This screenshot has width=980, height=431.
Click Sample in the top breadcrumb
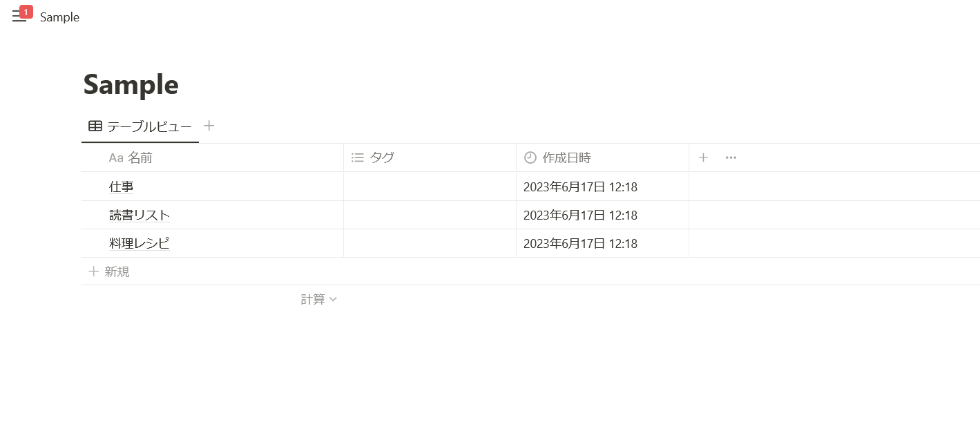point(59,17)
